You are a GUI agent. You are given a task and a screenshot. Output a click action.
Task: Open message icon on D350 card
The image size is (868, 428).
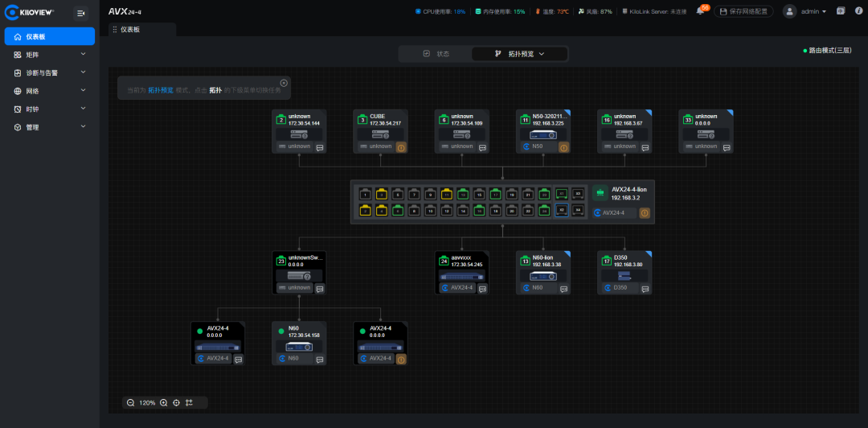coord(645,288)
